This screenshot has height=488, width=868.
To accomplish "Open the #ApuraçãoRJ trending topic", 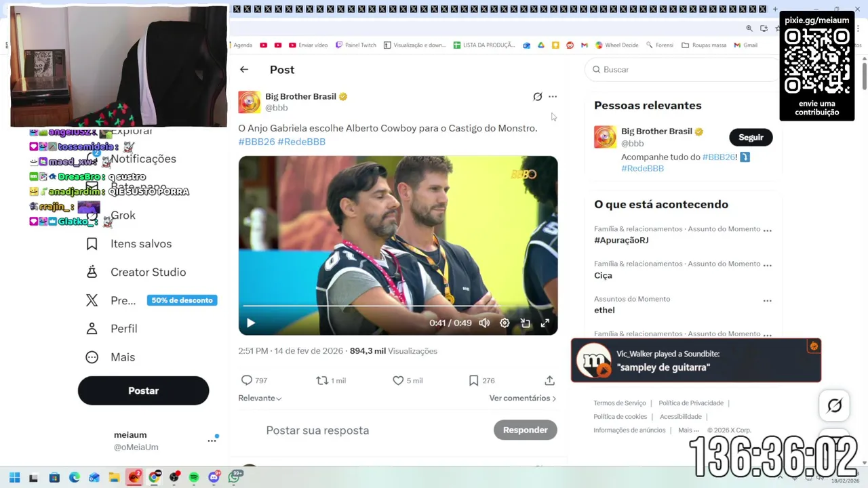I will pyautogui.click(x=621, y=240).
